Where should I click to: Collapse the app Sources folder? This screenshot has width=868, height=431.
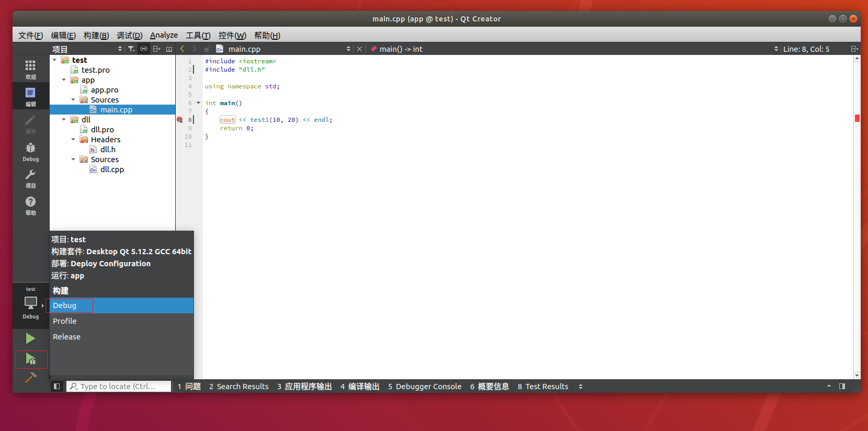coord(73,100)
